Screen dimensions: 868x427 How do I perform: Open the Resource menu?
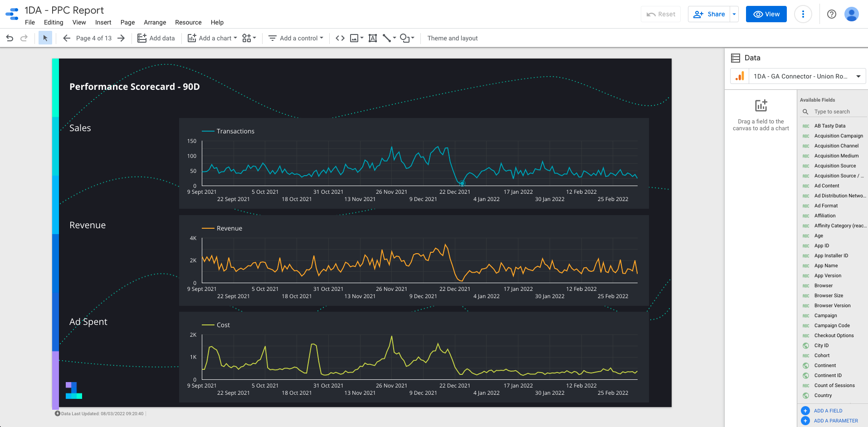188,22
